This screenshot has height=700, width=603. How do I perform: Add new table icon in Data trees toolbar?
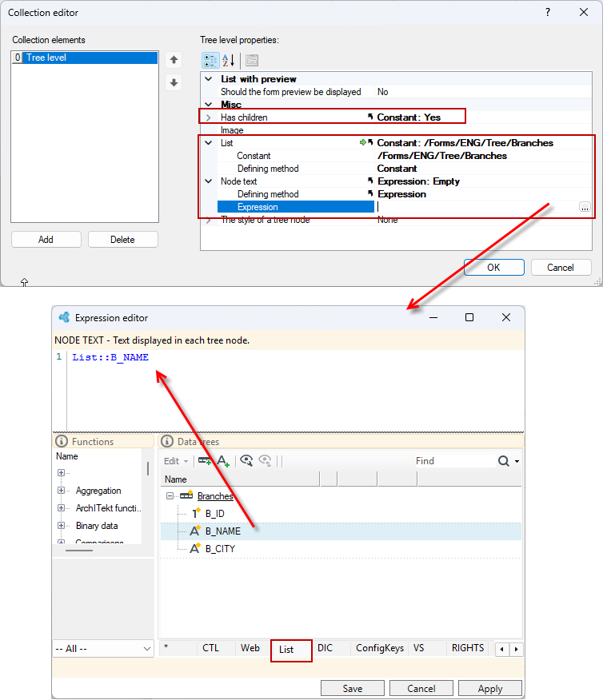pos(205,461)
